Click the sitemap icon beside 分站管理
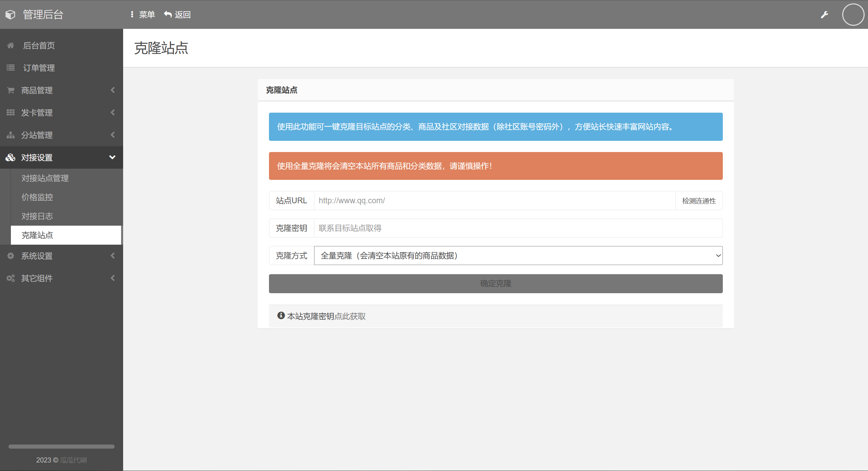 [11, 135]
